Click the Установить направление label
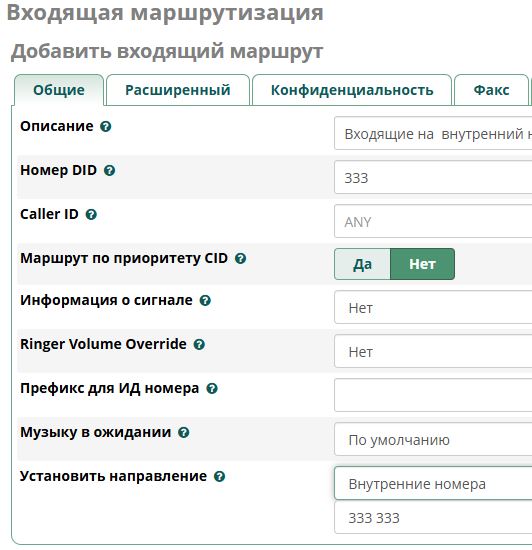 tap(114, 476)
